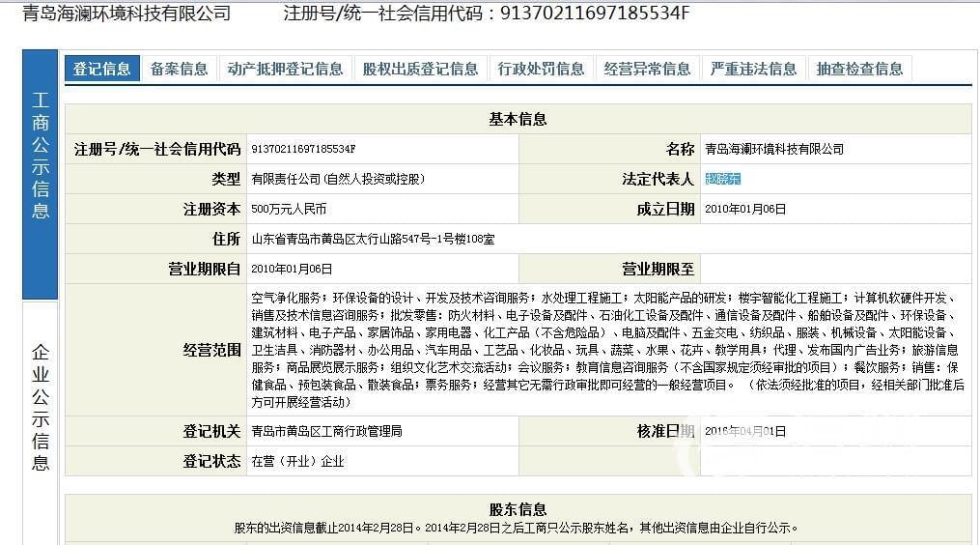Open the 严重违法信息 tab
The width and height of the screenshot is (980, 545).
tap(754, 69)
